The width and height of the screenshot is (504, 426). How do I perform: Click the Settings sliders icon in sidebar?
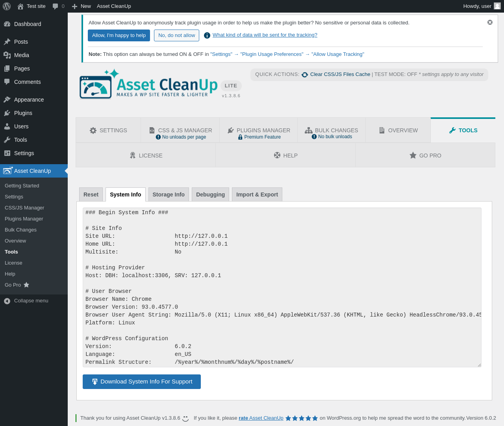[x=7, y=153]
